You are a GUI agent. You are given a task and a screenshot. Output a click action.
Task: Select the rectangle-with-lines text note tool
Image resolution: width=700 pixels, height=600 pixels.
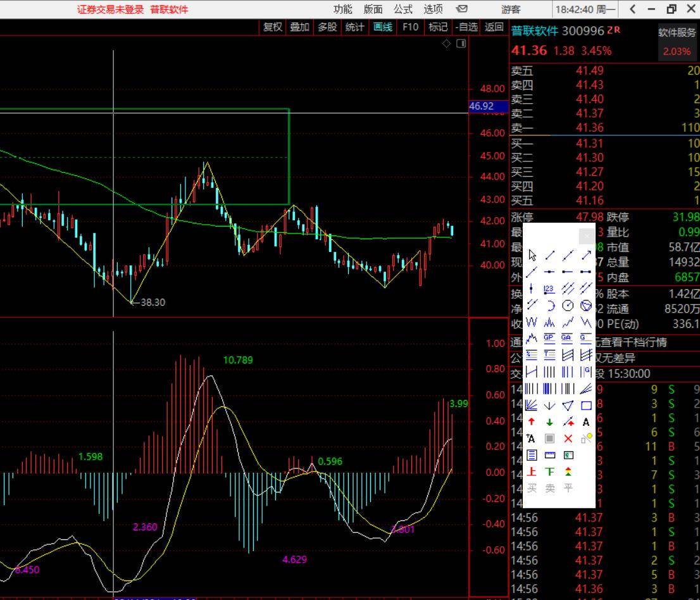point(531,455)
